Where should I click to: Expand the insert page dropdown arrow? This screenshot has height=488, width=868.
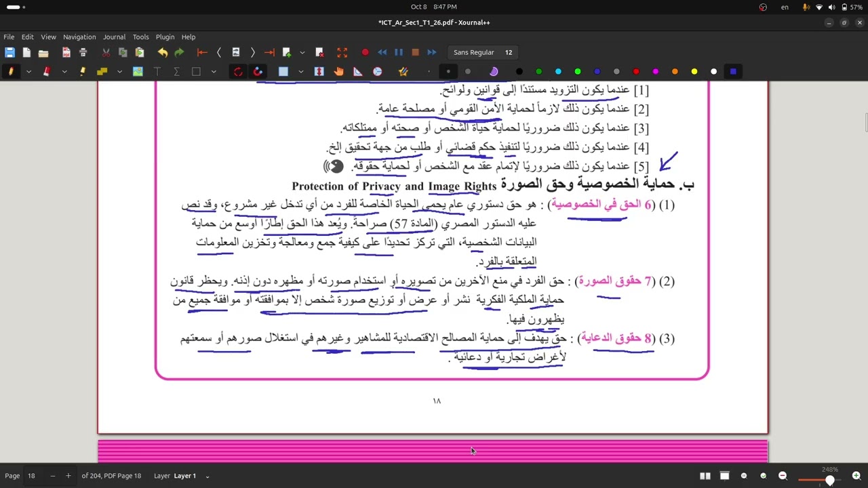pos(302,52)
